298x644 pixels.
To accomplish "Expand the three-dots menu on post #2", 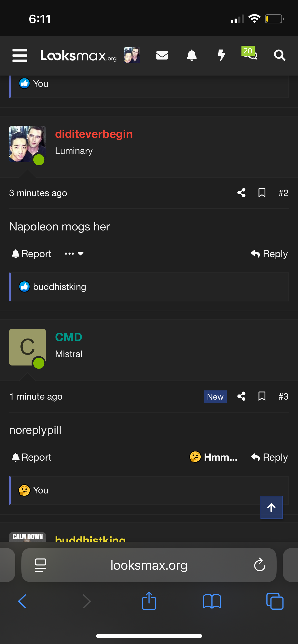I will (x=74, y=254).
